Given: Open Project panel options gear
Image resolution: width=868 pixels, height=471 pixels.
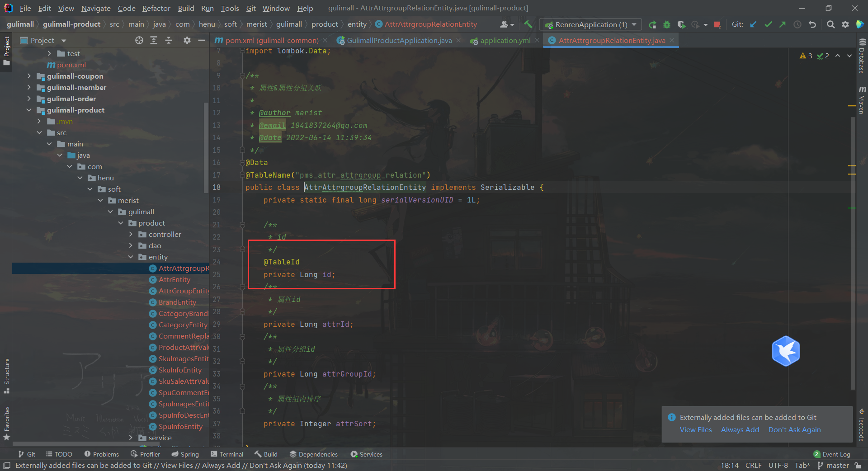Looking at the screenshot, I should (x=187, y=40).
